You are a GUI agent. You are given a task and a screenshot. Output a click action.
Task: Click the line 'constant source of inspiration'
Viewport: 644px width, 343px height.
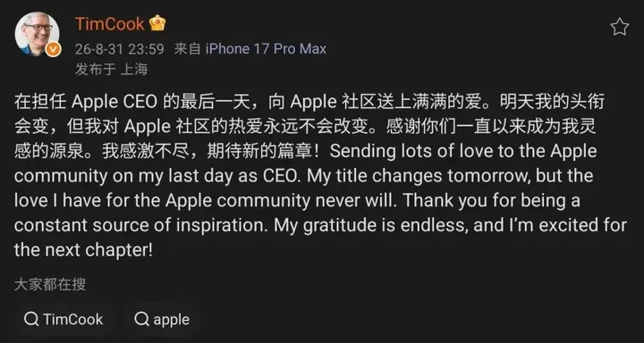320,225
